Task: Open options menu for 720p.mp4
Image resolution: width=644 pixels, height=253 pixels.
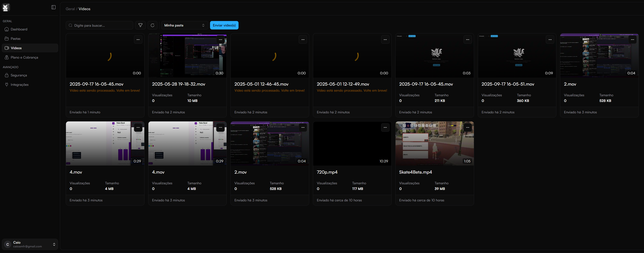Action: (x=385, y=127)
